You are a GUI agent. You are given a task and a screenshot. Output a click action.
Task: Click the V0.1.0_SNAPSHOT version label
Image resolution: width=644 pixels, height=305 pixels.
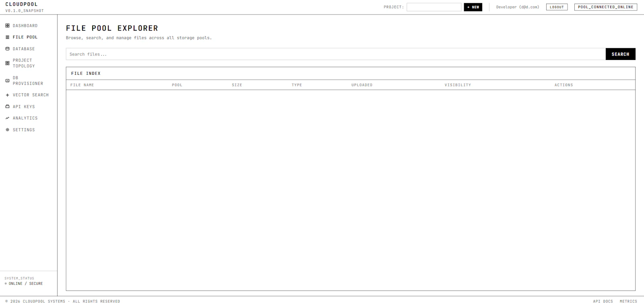tap(25, 11)
